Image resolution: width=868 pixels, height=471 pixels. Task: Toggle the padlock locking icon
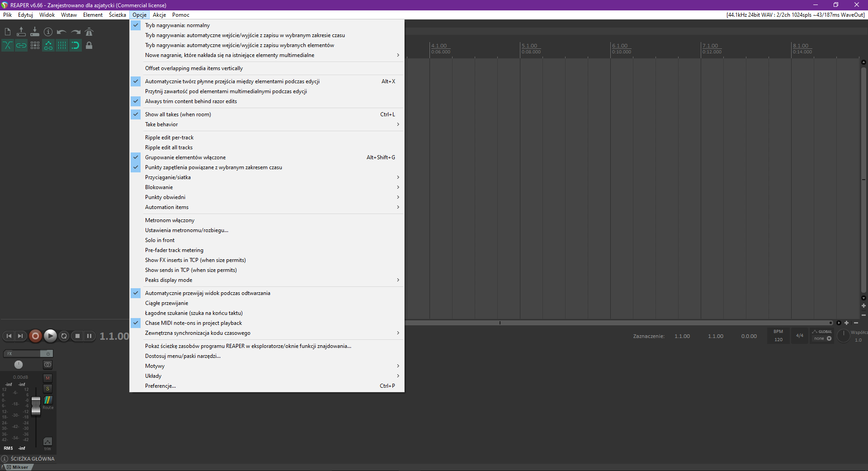click(x=89, y=45)
